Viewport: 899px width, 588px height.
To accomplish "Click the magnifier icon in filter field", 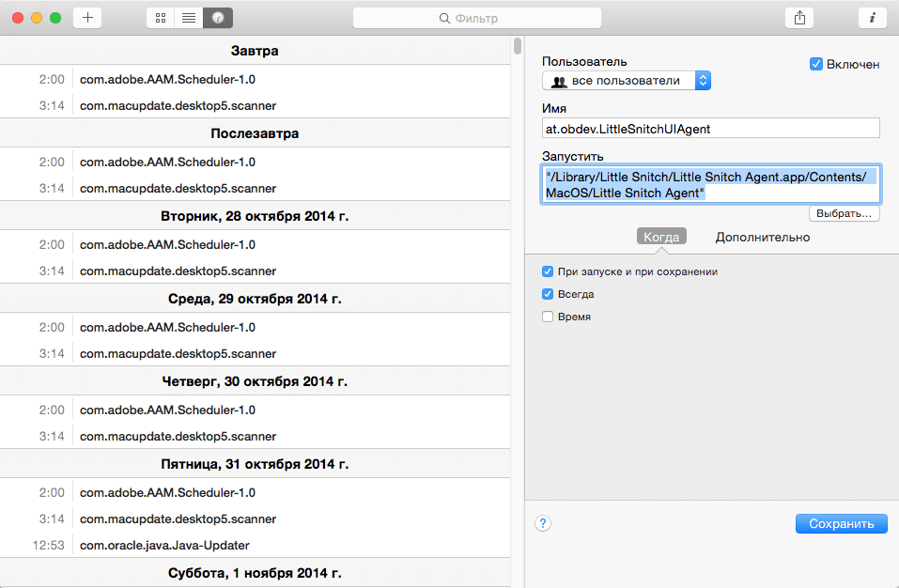I will tap(444, 19).
